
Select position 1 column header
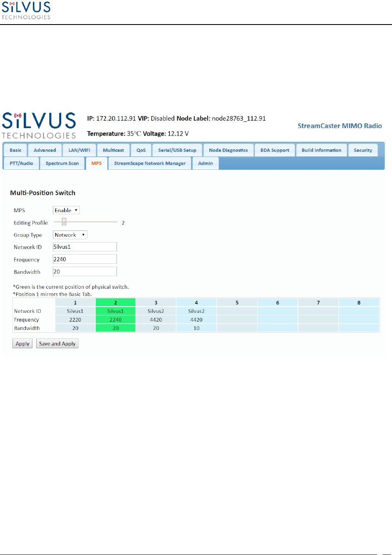[x=75, y=302]
